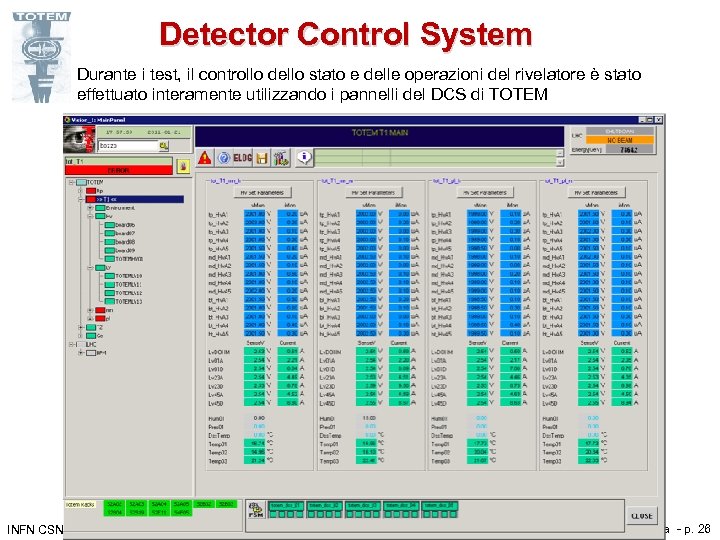The image size is (720, 540).
Task: Click the green status box of TOTEMLV10
Action: tap(109, 276)
